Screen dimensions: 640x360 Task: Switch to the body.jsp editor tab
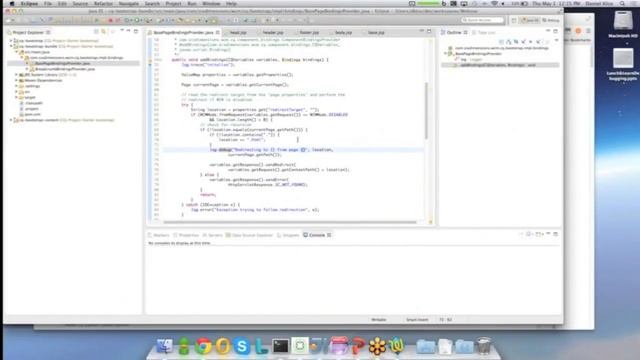(343, 32)
